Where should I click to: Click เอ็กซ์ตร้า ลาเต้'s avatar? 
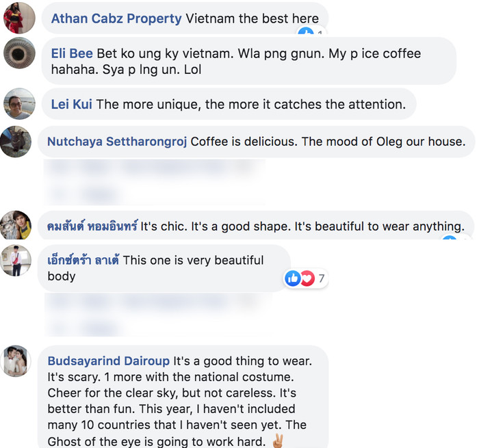click(15, 261)
